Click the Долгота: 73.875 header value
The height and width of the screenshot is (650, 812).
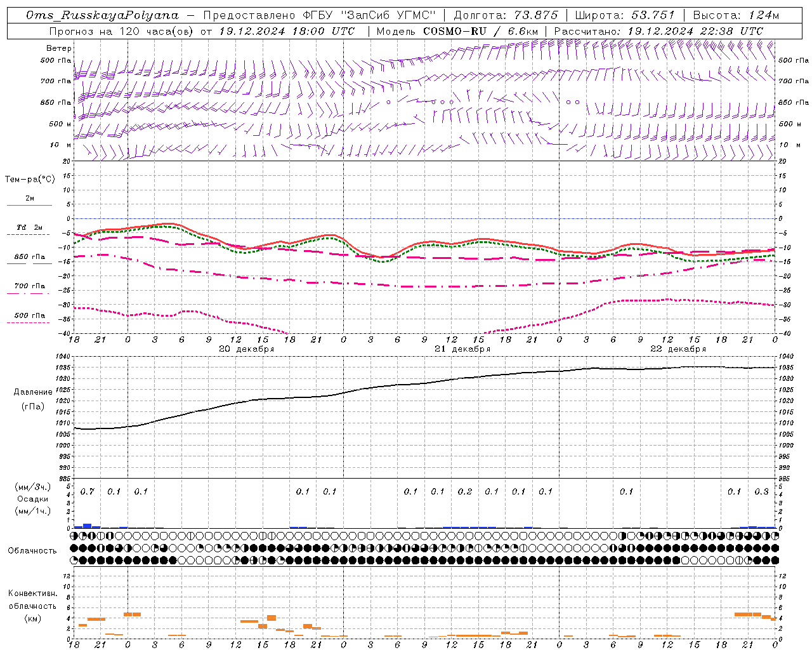[506, 15]
